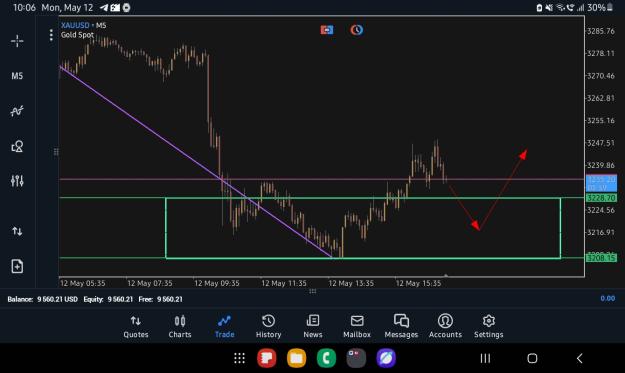Tap the 3247.51 price axis label
The height and width of the screenshot is (373, 625).
point(601,143)
